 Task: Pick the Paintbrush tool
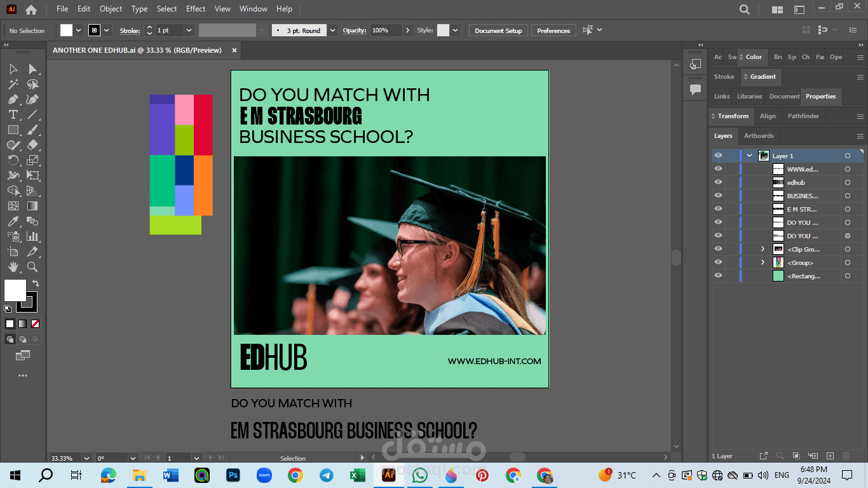[x=32, y=130]
